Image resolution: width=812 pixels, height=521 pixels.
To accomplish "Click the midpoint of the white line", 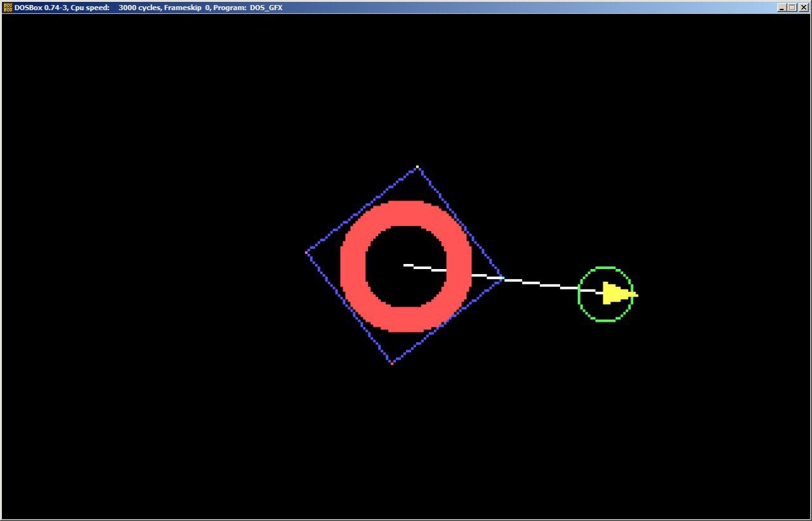I will click(x=520, y=280).
